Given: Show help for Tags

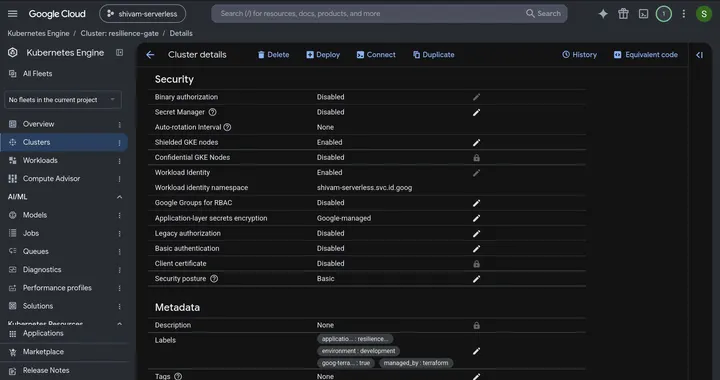Looking at the screenshot, I should pos(178,376).
